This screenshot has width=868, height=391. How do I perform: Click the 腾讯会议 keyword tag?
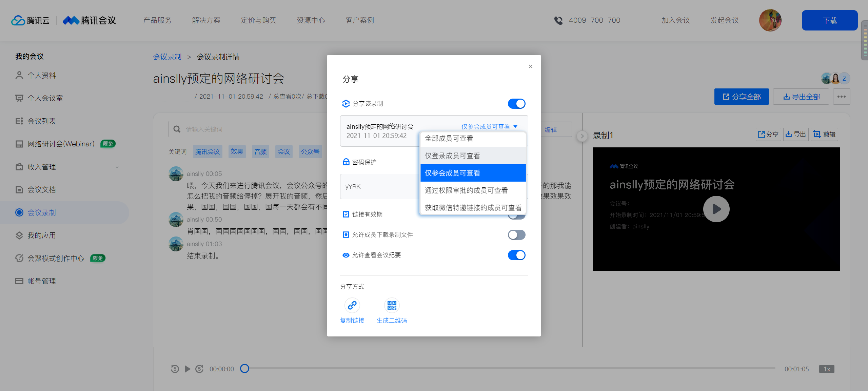pos(208,151)
